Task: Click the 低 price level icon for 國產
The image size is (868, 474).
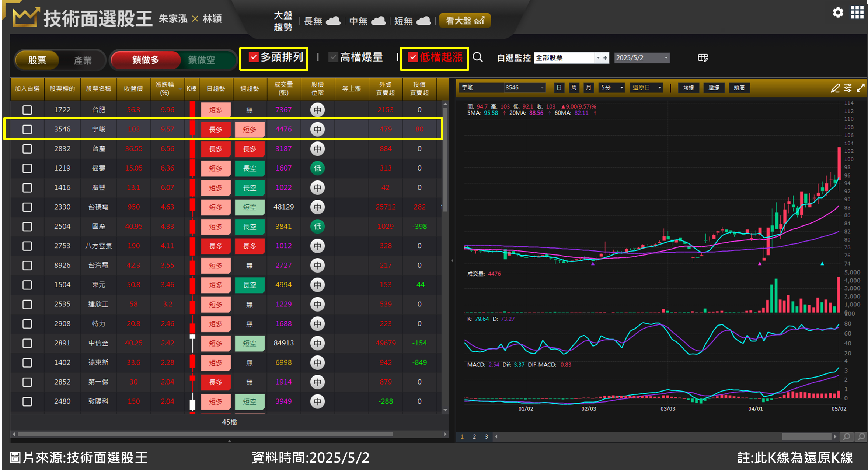Action: tap(317, 227)
